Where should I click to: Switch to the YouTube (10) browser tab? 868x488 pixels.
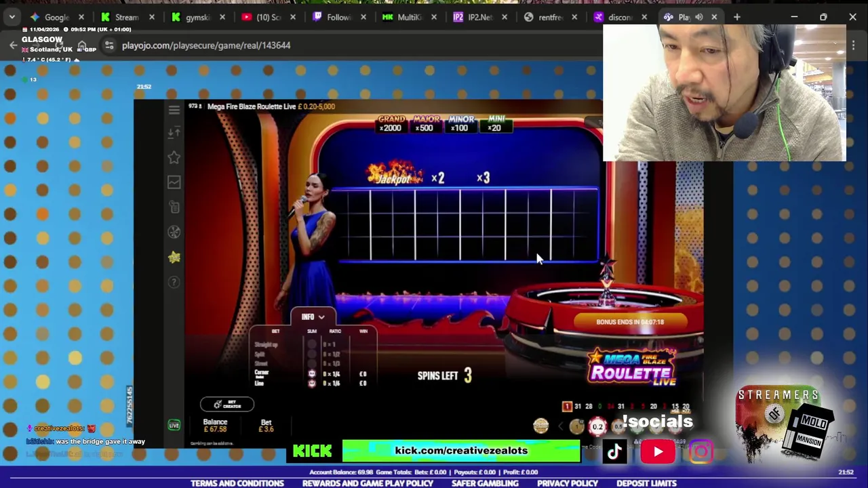pyautogui.click(x=269, y=17)
